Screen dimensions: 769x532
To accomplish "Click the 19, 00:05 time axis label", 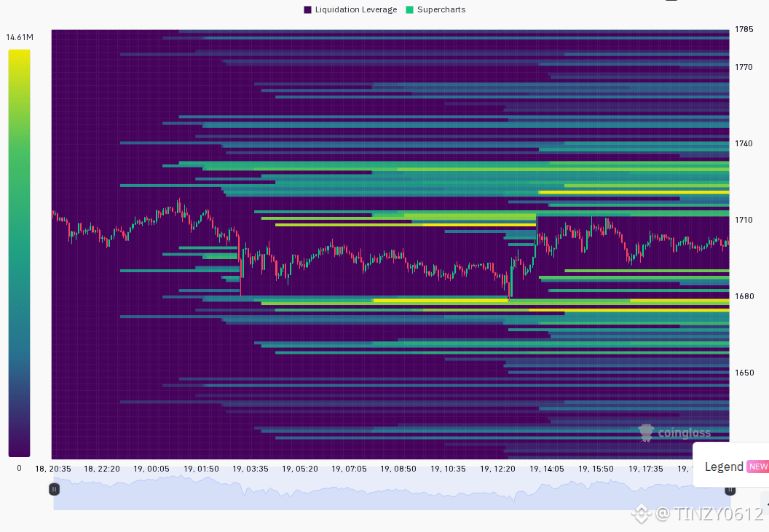I will coord(151,469).
